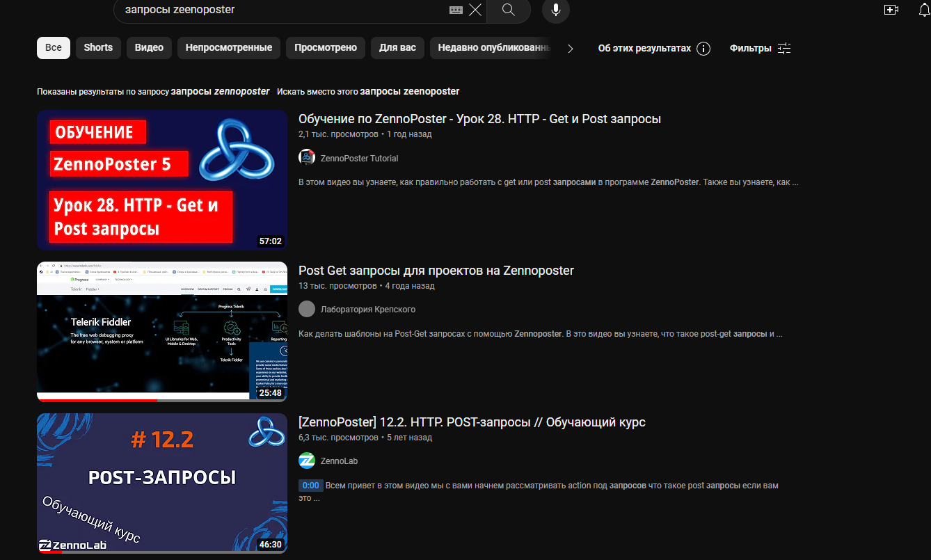
Task: Play the Урок 28 ZennoPoster 5 thumbnail
Action: pos(162,180)
